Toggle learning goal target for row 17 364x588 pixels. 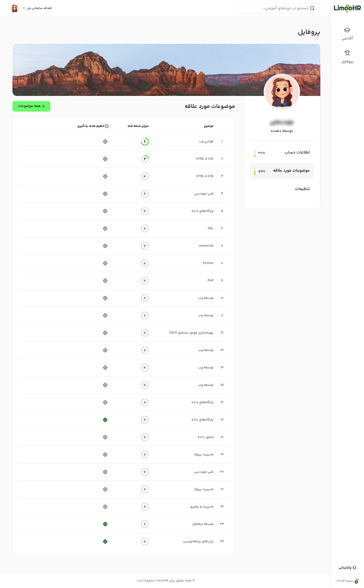point(105,420)
